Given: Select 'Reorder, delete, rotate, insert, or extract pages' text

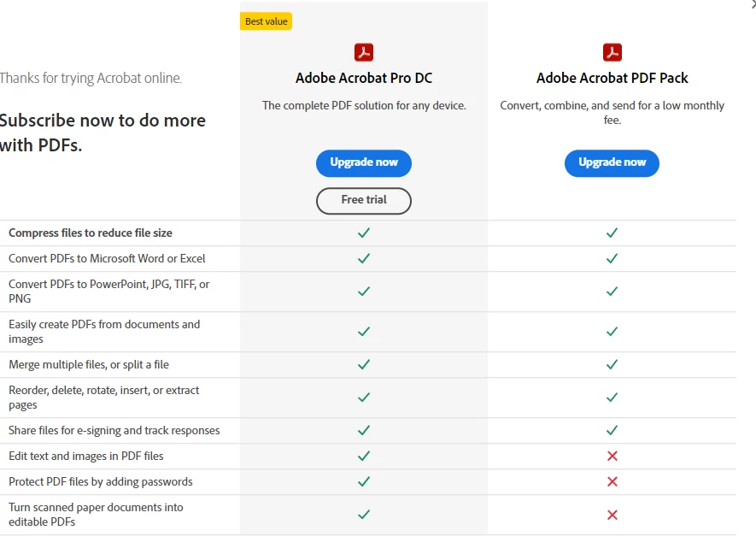Looking at the screenshot, I should pos(103,398).
